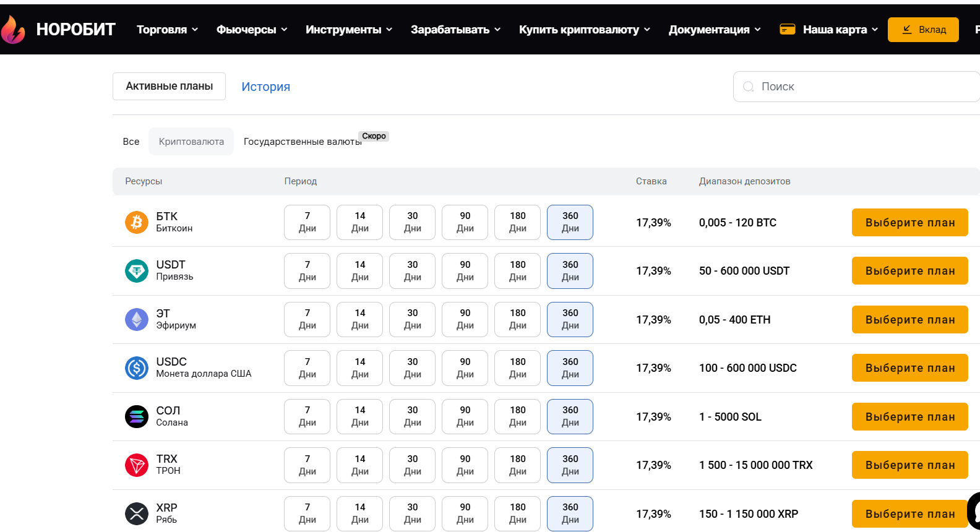Select 360 days period for Эфириум

click(x=570, y=319)
